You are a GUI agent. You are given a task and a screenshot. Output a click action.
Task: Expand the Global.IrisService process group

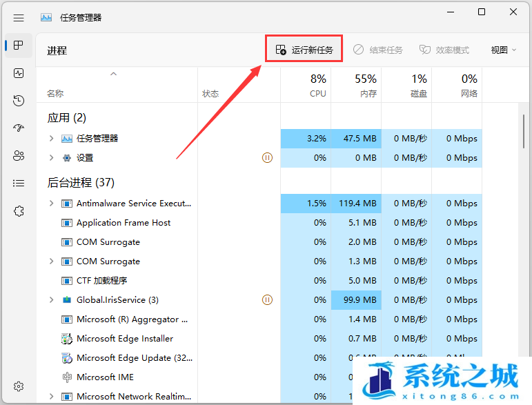pyautogui.click(x=51, y=300)
